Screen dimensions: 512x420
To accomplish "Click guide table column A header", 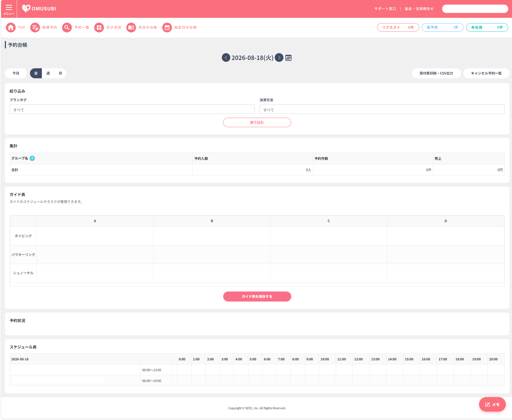I will coord(95,221).
